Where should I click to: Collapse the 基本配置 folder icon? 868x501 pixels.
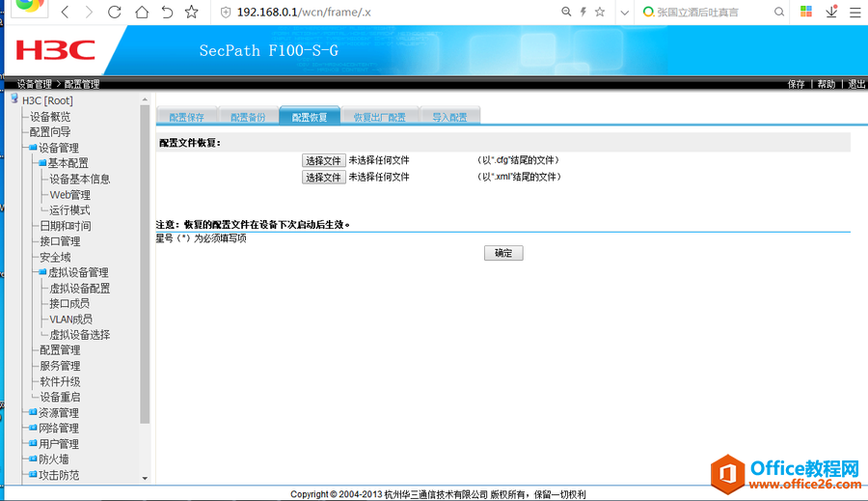42,163
